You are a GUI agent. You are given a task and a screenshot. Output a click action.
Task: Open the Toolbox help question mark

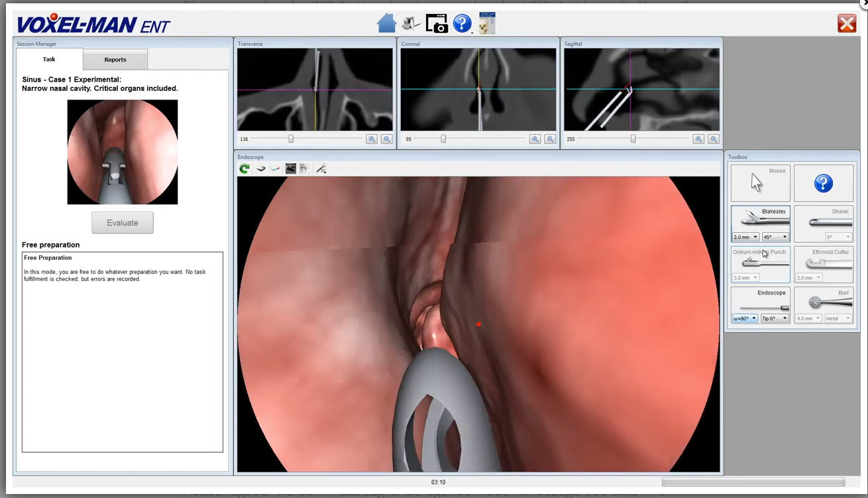coord(824,183)
